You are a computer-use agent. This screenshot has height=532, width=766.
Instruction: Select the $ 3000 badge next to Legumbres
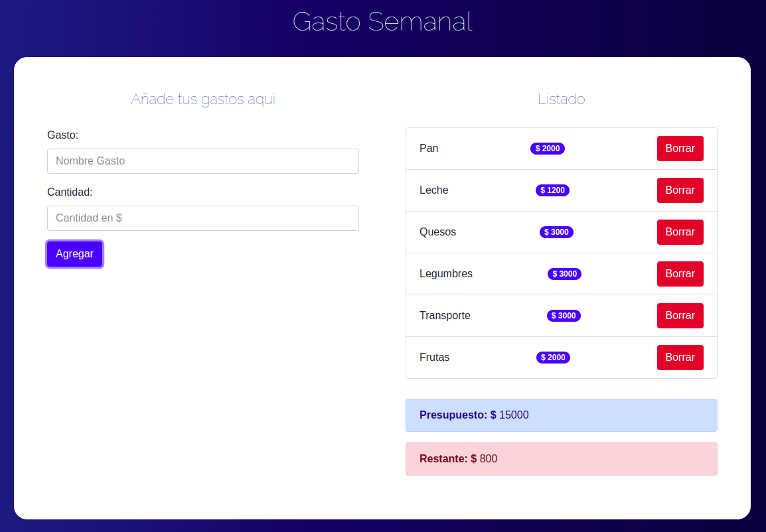[564, 274]
